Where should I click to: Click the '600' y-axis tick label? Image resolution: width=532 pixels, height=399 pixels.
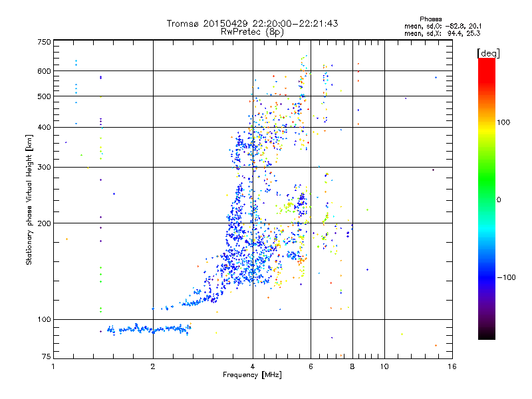tap(44, 71)
